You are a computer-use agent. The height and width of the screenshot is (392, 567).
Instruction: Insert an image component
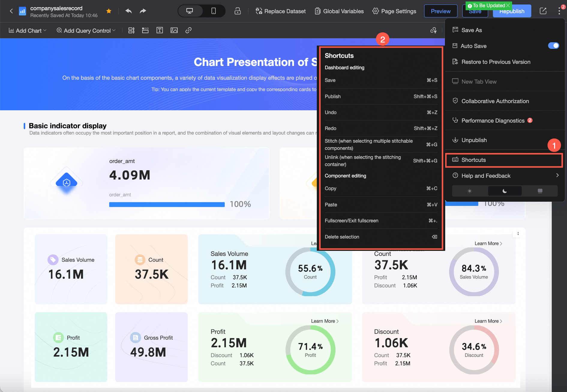pyautogui.click(x=174, y=30)
